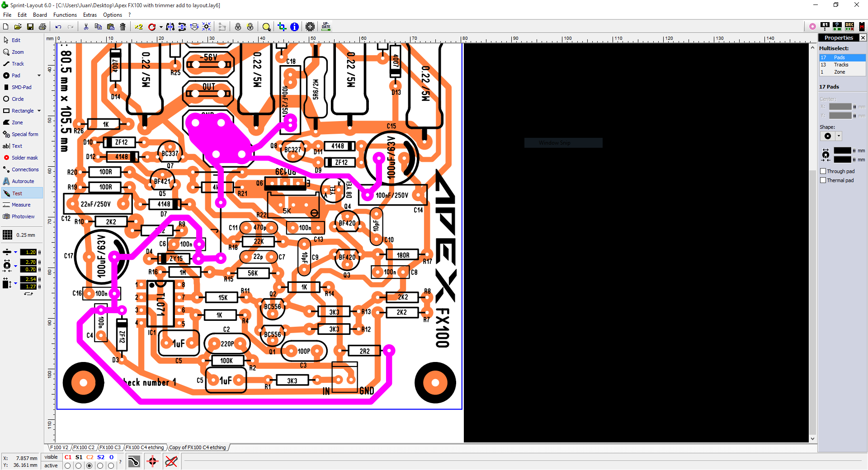Enable the Through pad checkbox
Image resolution: width=868 pixels, height=470 pixels.
(x=823, y=171)
